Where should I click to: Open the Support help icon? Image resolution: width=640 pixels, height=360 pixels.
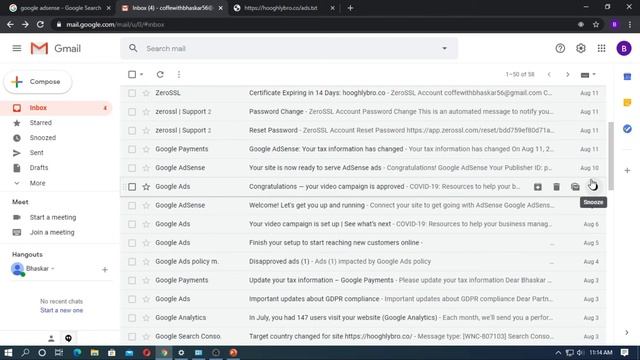point(560,49)
